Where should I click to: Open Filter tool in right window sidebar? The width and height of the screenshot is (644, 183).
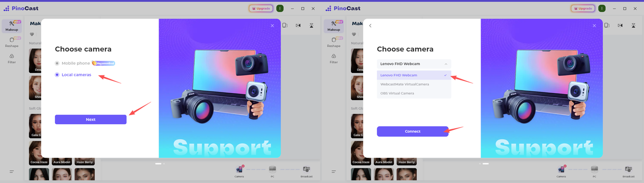[x=334, y=58]
